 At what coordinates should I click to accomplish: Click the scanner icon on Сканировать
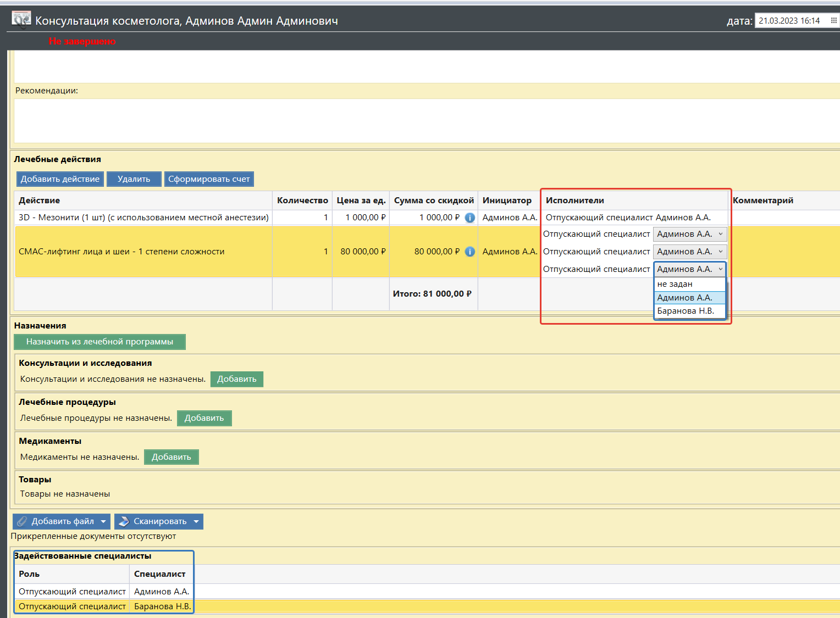[x=124, y=521]
